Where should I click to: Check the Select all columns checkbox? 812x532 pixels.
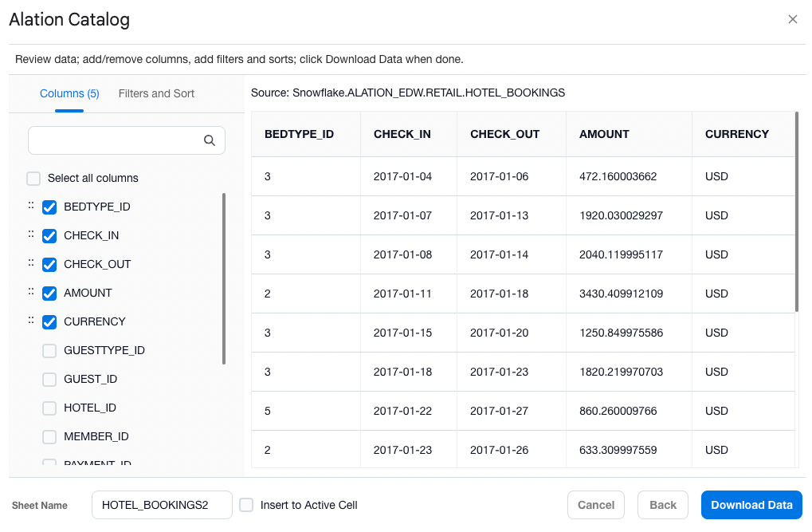(33, 179)
